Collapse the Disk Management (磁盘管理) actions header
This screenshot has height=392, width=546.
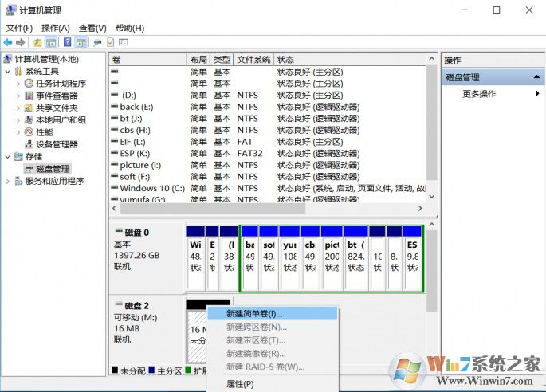(x=537, y=77)
